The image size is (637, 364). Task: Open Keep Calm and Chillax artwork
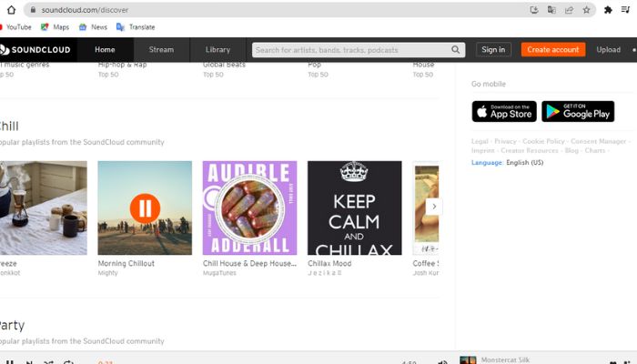[355, 208]
